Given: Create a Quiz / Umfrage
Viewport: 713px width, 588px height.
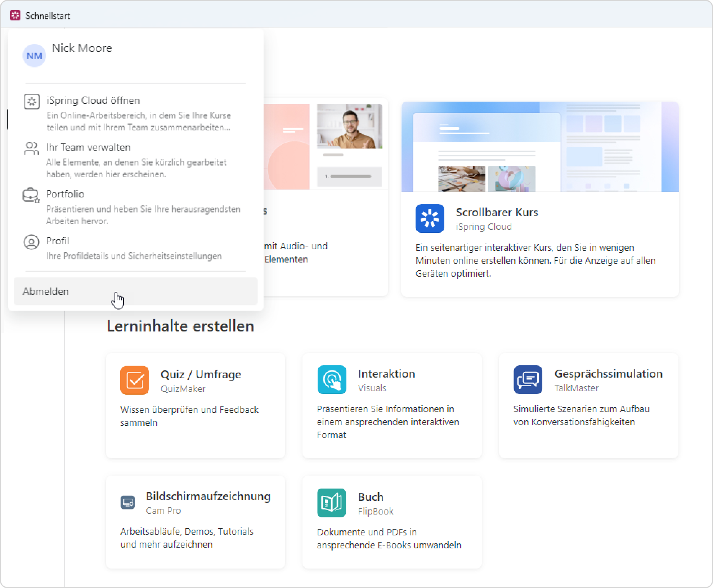Looking at the screenshot, I should [196, 406].
